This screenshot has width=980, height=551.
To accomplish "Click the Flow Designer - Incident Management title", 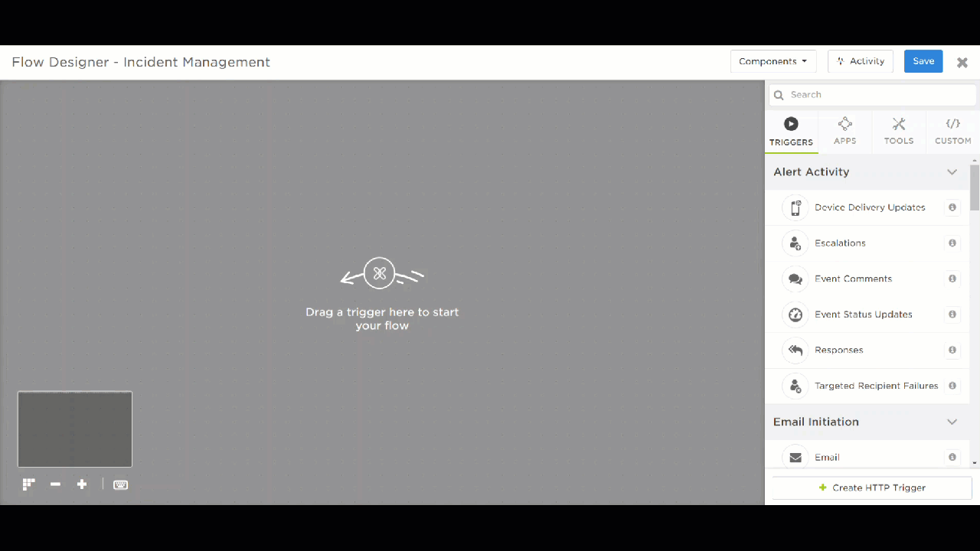I will click(x=141, y=62).
